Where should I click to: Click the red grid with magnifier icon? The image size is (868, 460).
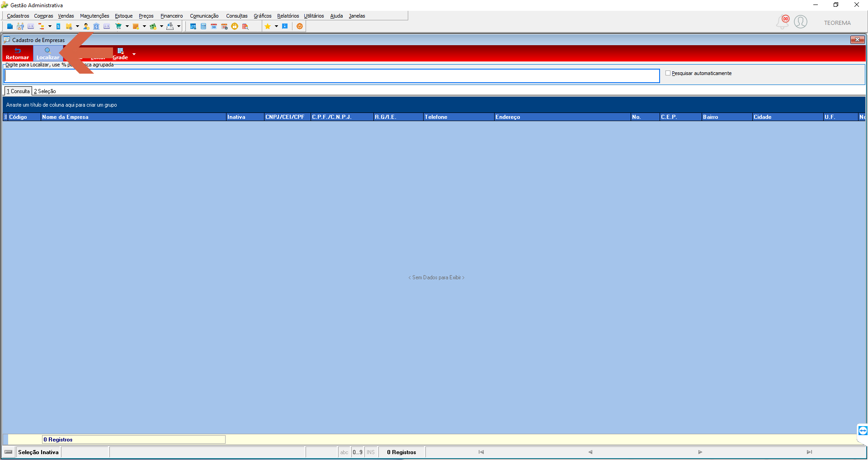(245, 26)
